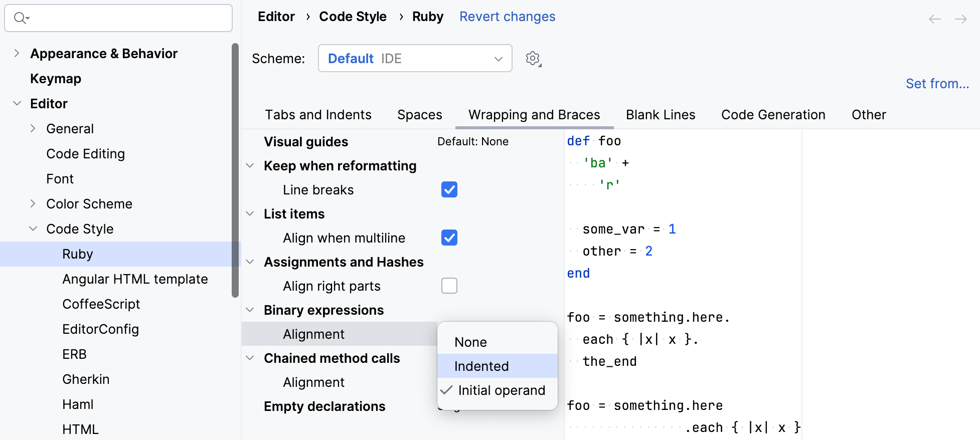Expand Appearance & Behavior section

17,54
